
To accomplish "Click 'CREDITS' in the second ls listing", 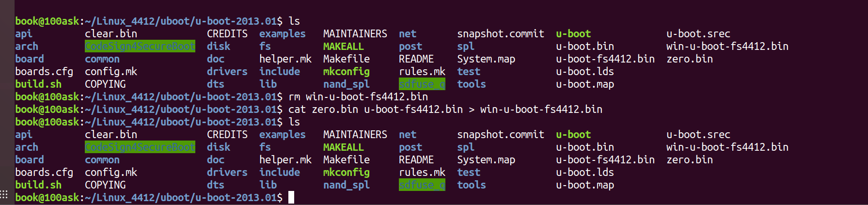I will coord(227,134).
